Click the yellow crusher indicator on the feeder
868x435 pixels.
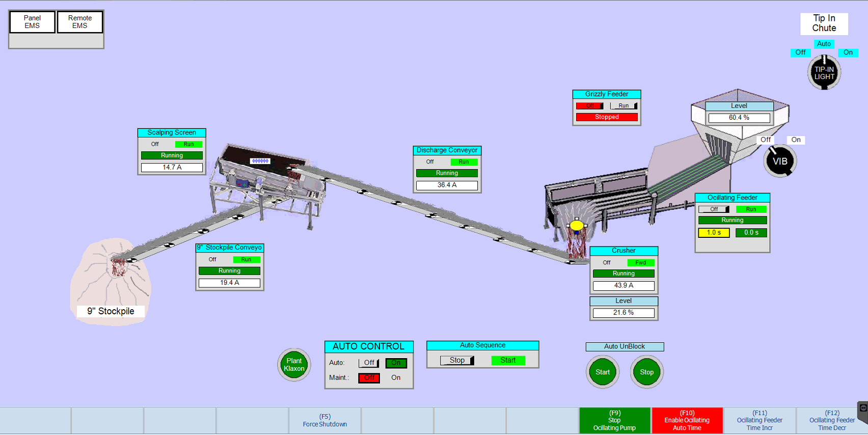tap(577, 225)
